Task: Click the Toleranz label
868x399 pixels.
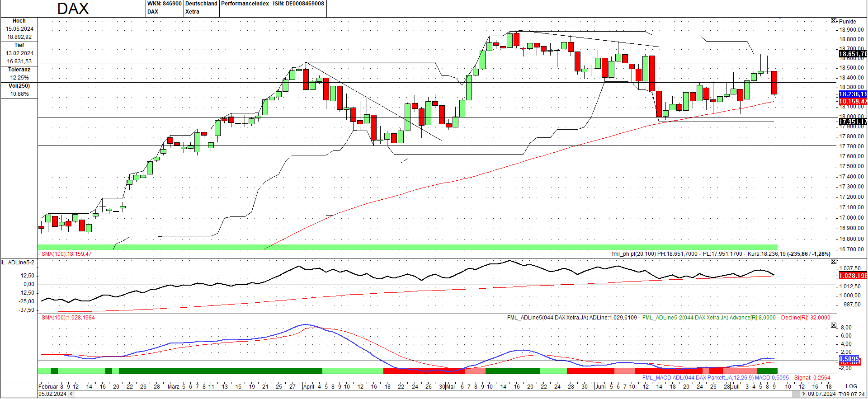Action: pos(19,70)
